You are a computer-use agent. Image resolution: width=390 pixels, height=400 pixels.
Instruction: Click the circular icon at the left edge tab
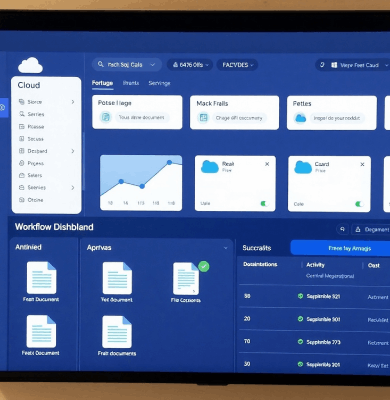click(x=2, y=107)
